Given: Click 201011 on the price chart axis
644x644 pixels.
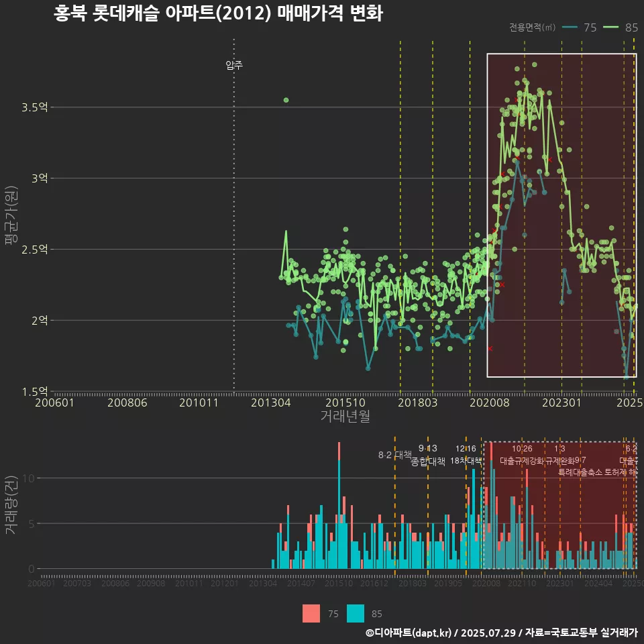Looking at the screenshot, I should [x=199, y=402].
